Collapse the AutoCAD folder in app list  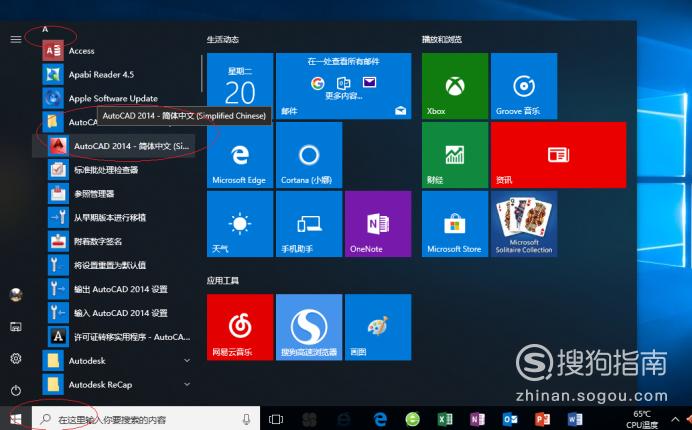point(68,122)
